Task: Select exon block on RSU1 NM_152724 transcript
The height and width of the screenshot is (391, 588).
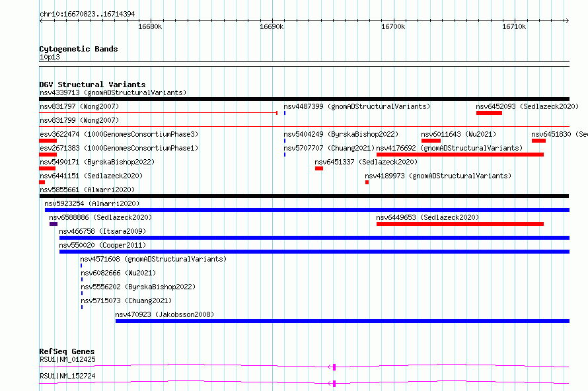Action: click(x=334, y=384)
